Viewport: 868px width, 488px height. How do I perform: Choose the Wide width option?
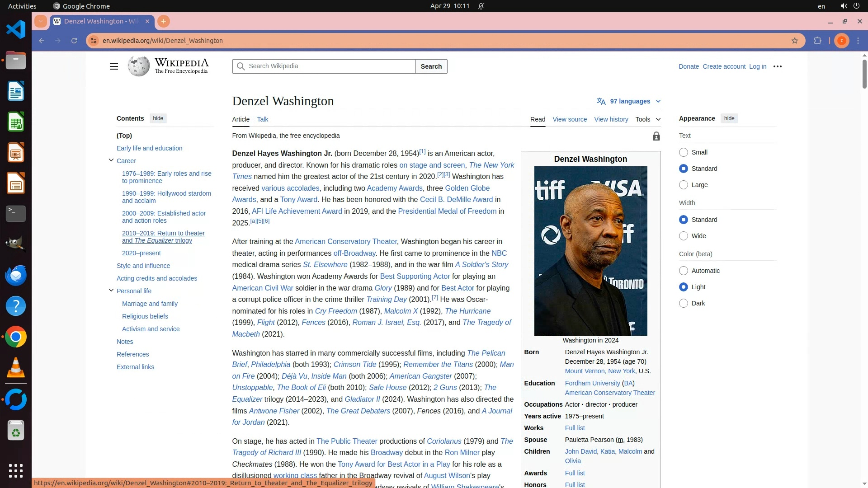click(x=684, y=236)
